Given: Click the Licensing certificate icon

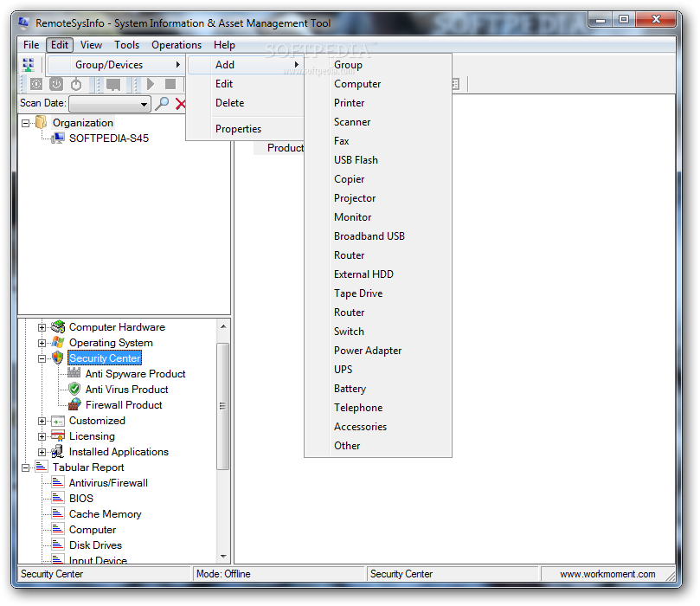Looking at the screenshot, I should pyautogui.click(x=58, y=435).
